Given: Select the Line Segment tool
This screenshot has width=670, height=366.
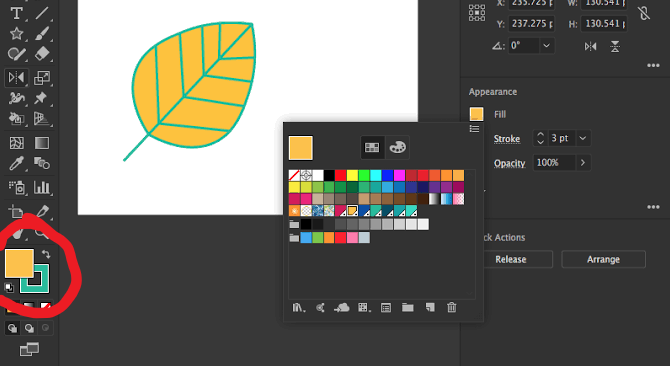Looking at the screenshot, I should point(41,13).
